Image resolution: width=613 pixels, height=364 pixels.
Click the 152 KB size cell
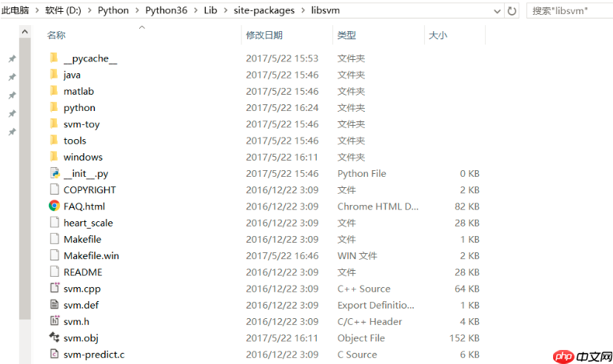(x=464, y=338)
